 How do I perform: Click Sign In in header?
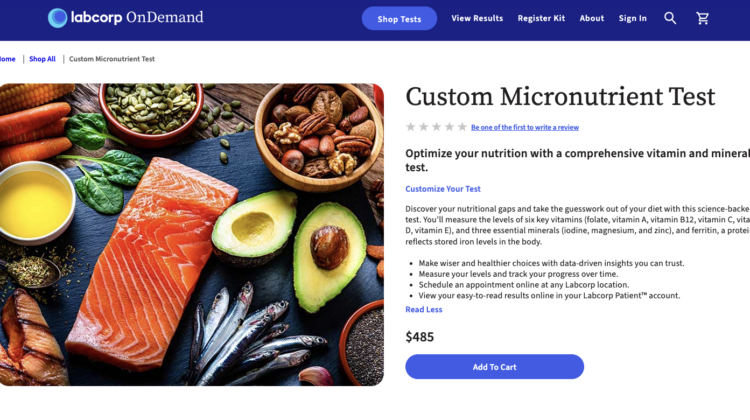click(x=632, y=18)
